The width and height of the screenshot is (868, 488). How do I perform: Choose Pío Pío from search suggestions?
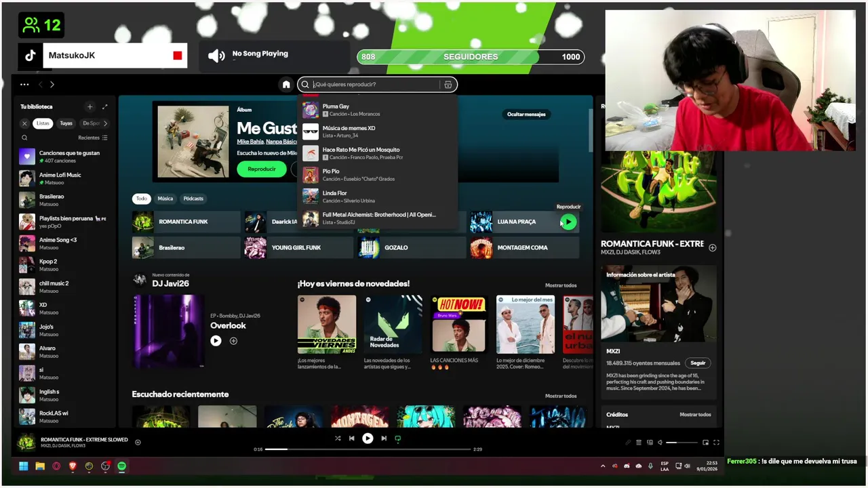[x=378, y=175]
